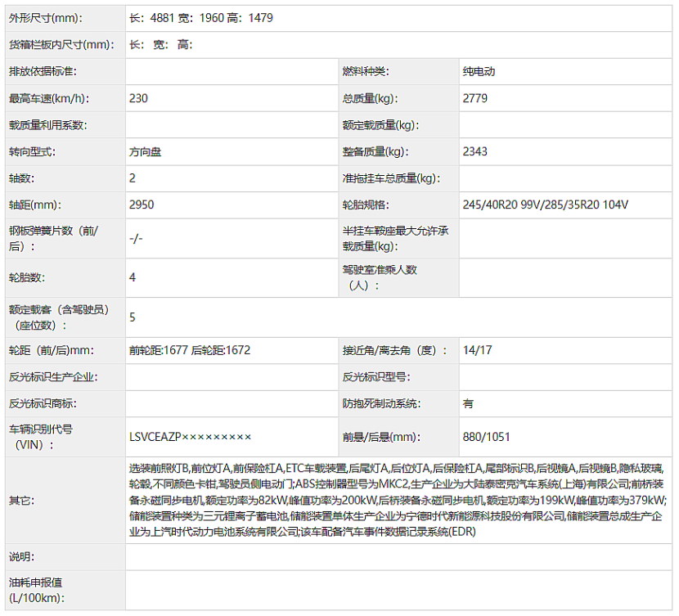This screenshot has height=616, width=679.
Task: Click the 油耗申报值(L/100km) label
Action: [x=37, y=590]
